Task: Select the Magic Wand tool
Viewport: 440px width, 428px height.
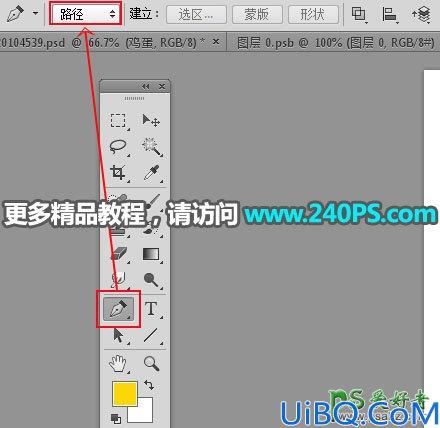Action: [x=152, y=147]
